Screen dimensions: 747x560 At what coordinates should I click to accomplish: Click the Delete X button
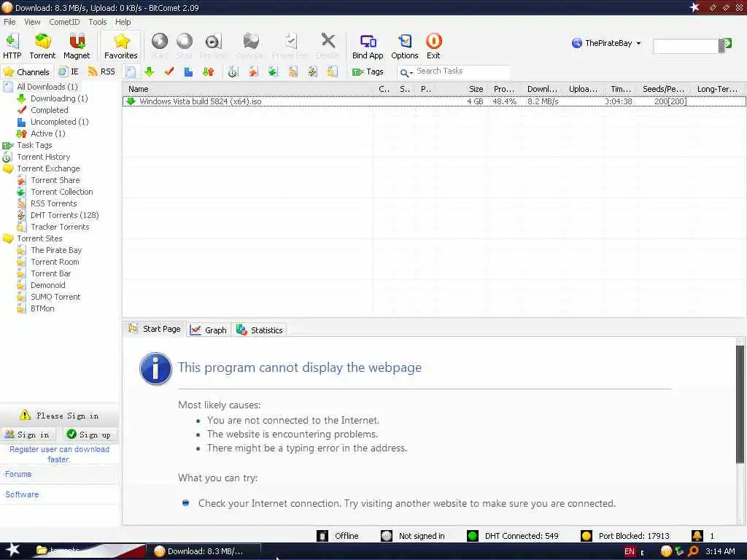pos(328,46)
